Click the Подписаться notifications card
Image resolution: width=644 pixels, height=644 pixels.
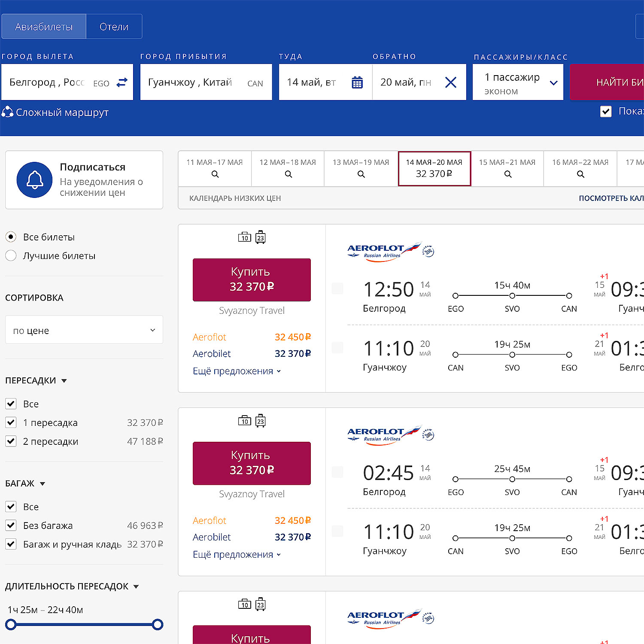pos(84,180)
